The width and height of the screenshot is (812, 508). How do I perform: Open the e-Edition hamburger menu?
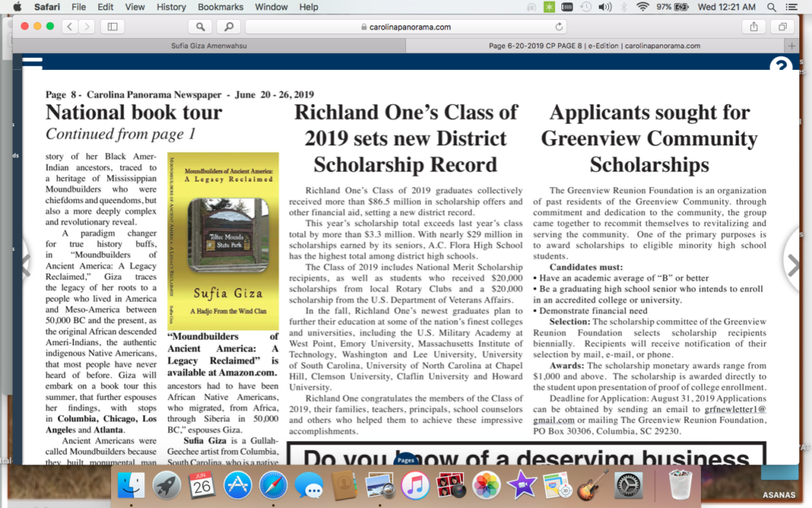coord(32,63)
